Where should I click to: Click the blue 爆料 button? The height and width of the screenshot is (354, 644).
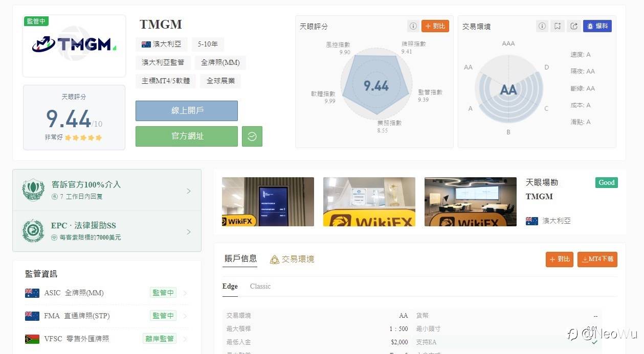[x=597, y=26]
